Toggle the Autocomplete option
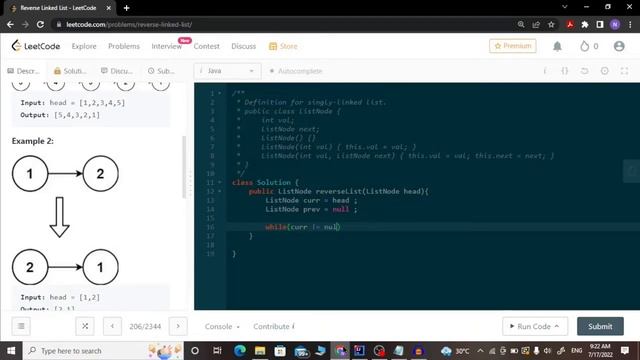Viewport: 640px width, 360px height. (x=296, y=71)
